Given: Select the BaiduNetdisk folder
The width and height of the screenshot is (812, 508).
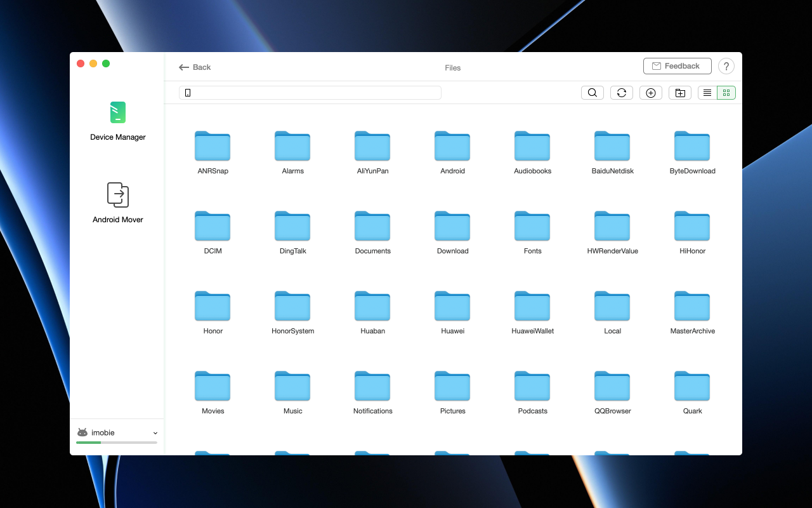Looking at the screenshot, I should (x=612, y=152).
